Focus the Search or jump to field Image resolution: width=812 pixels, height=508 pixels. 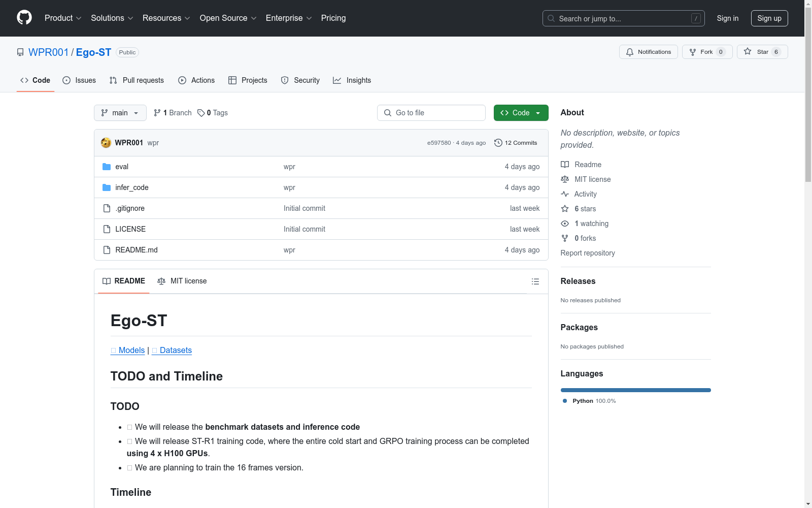click(624, 18)
